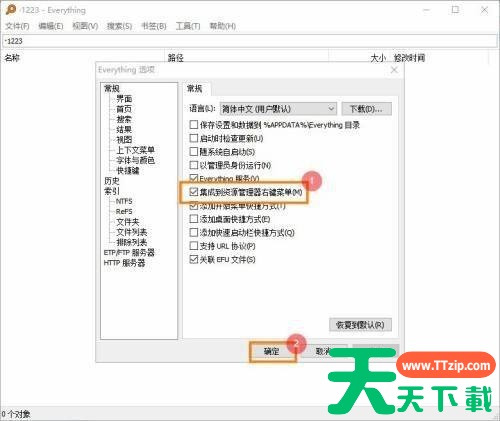This screenshot has width=500, height=421.
Task: Toggle 添加开始菜单快捷方式 checkbox
Action: click(x=194, y=206)
